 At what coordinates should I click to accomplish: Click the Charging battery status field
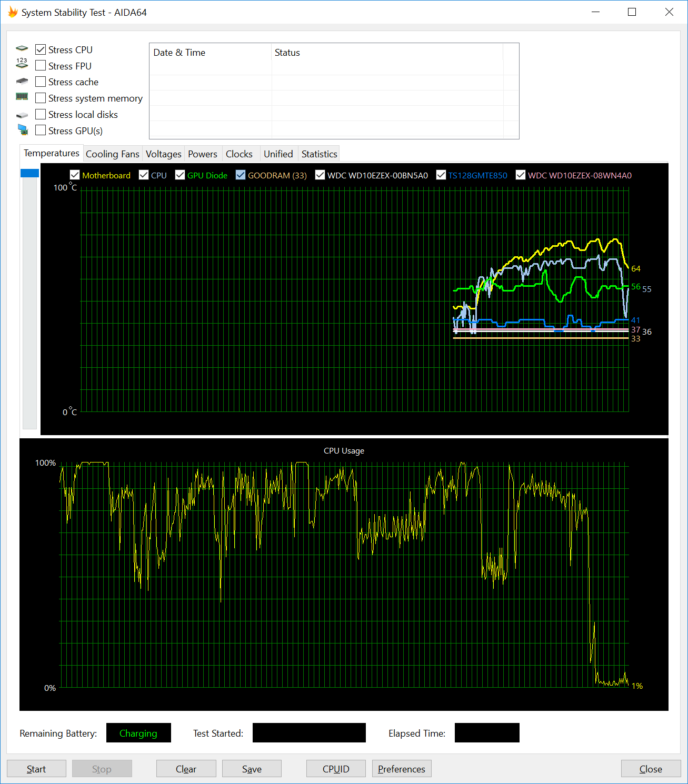coord(138,733)
